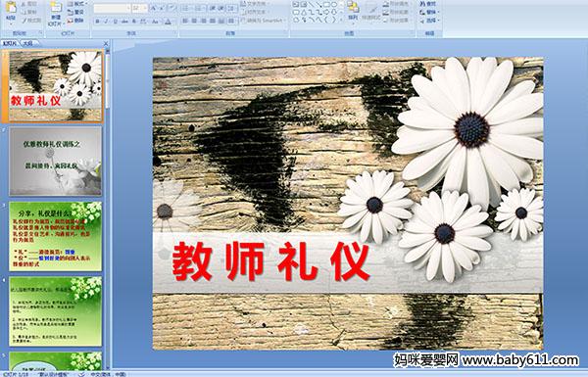The width and height of the screenshot is (588, 377).
Task: Toggle Bold formatting
Action: point(97,22)
